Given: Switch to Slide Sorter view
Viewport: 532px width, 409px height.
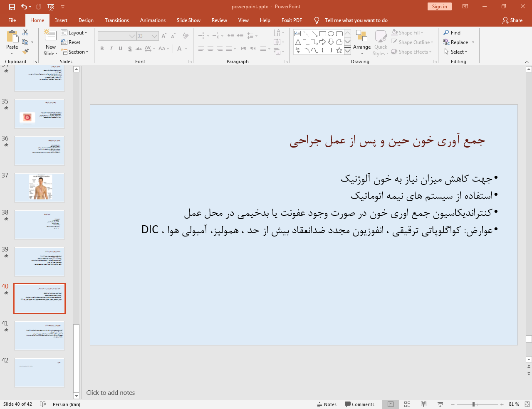Looking at the screenshot, I should [407, 404].
